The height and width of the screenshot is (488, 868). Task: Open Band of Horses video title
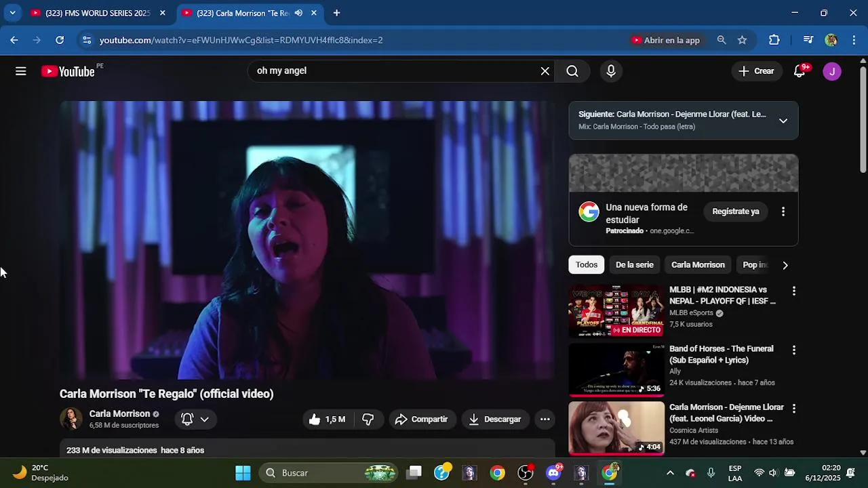(722, 354)
